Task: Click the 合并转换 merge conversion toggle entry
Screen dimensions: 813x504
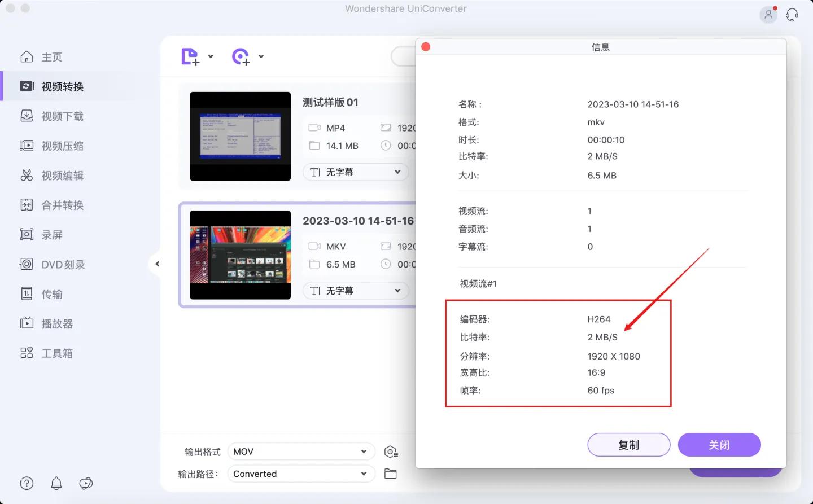Action: (63, 205)
